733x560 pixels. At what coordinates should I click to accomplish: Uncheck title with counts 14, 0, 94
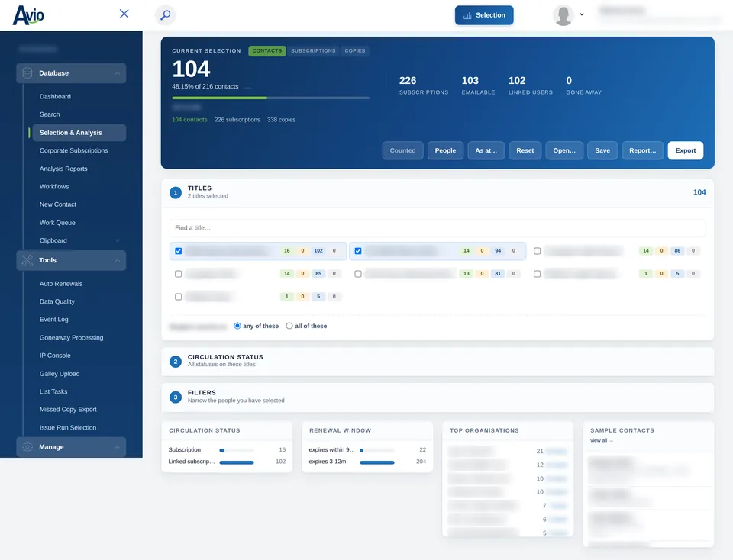tap(357, 251)
